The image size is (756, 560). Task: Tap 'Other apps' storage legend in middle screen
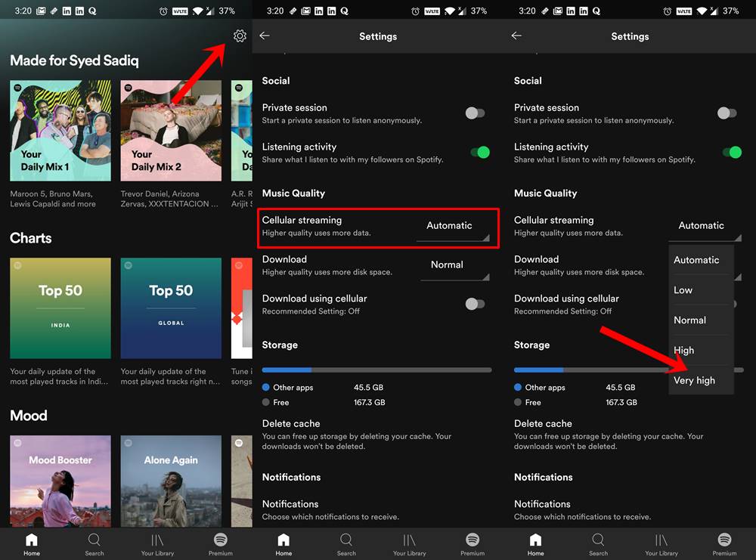(x=288, y=388)
